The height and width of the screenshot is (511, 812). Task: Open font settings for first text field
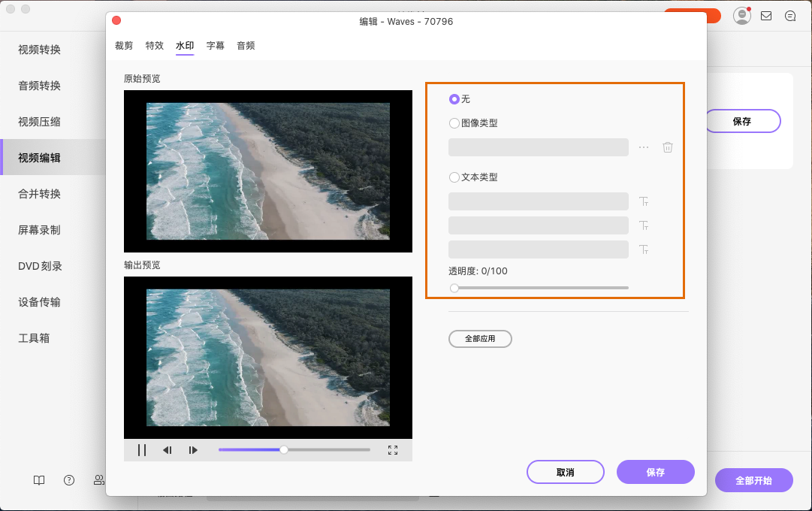[x=644, y=201]
